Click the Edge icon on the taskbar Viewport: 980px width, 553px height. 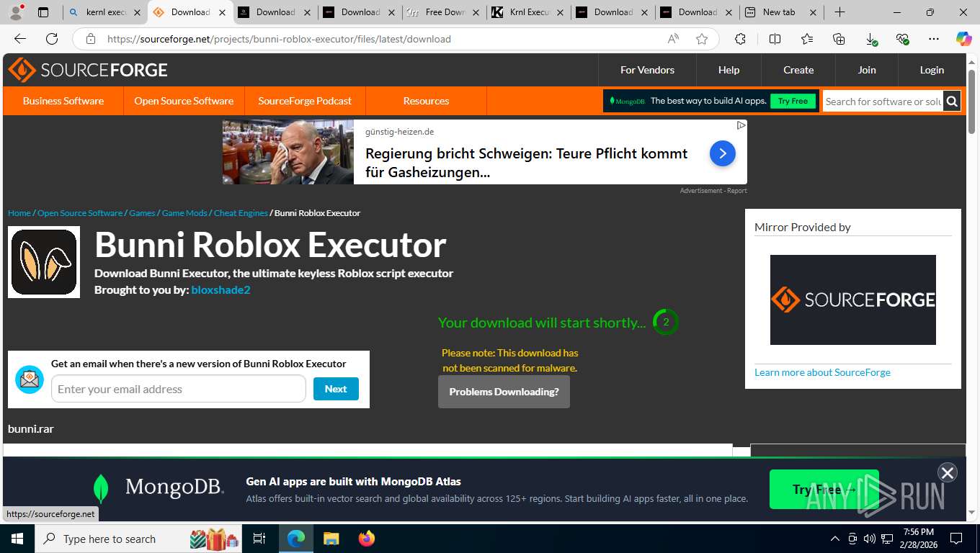[x=296, y=539]
